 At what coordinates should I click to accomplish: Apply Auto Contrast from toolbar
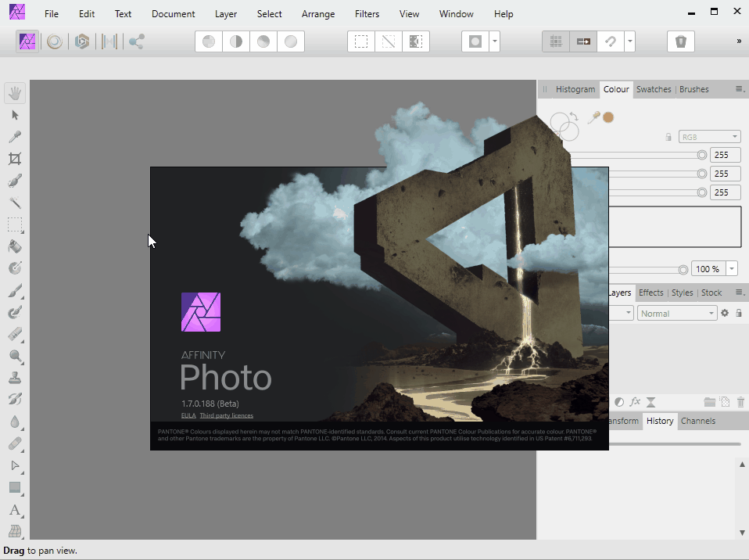click(x=236, y=41)
